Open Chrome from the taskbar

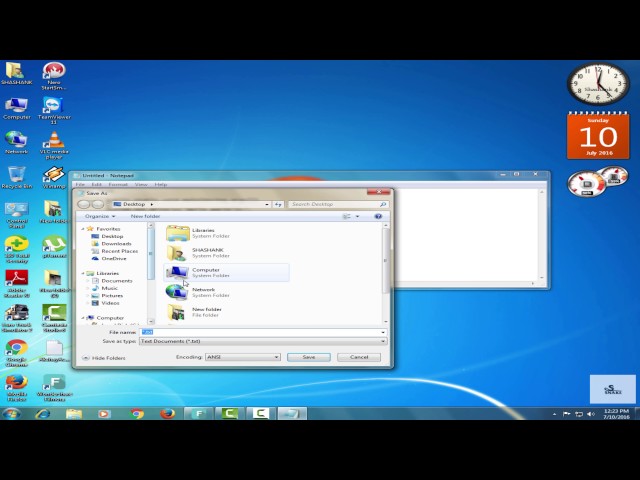coord(137,413)
